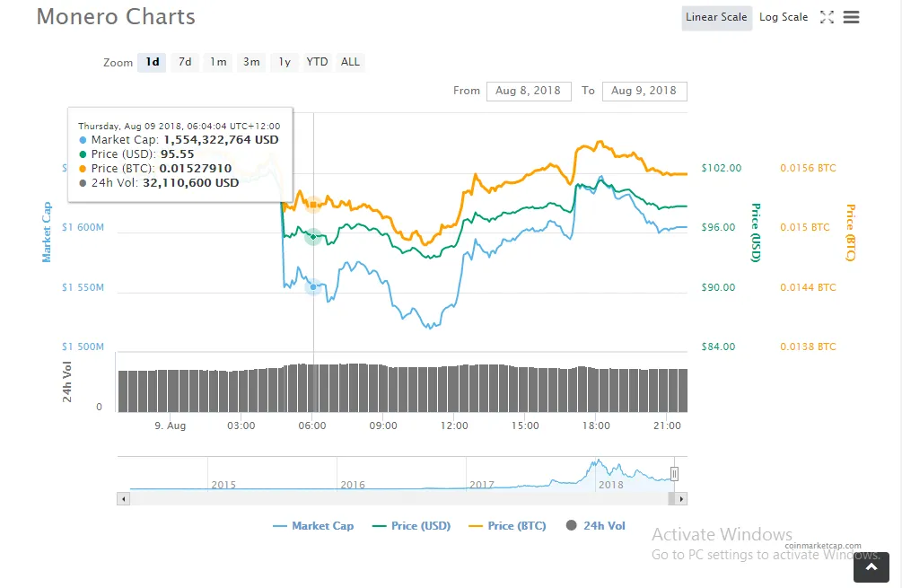
Task: Click the 0.0144 BTC axis label
Action: 809,287
